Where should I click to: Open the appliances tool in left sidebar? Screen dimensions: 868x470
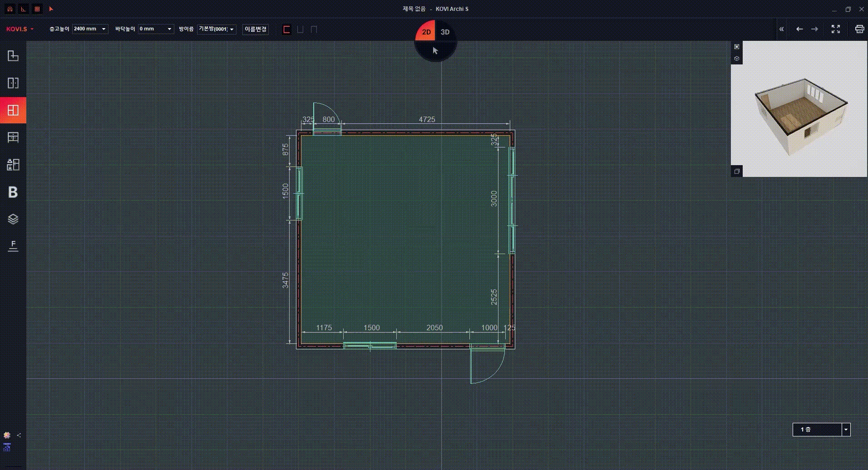point(13,165)
